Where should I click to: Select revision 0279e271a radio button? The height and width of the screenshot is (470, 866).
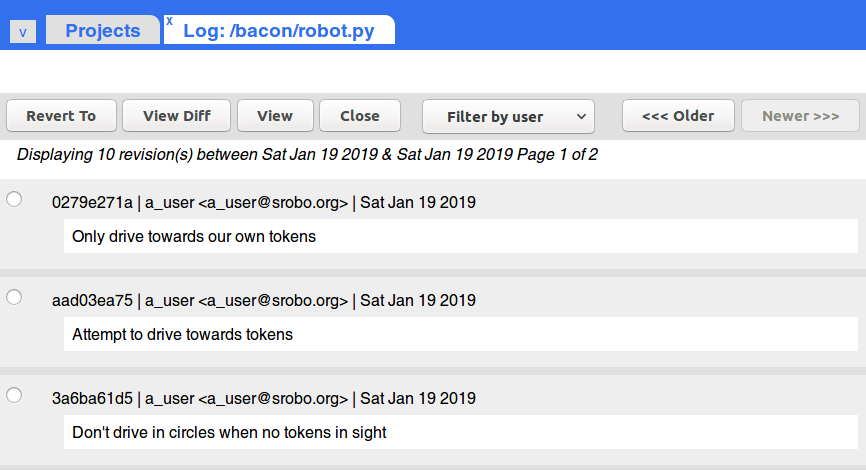point(14,199)
